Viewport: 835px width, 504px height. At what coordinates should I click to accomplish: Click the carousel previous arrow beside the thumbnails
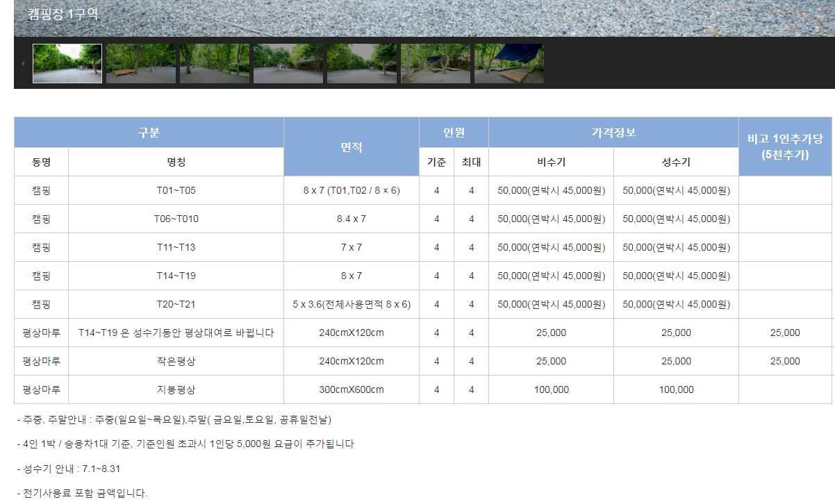[23, 64]
